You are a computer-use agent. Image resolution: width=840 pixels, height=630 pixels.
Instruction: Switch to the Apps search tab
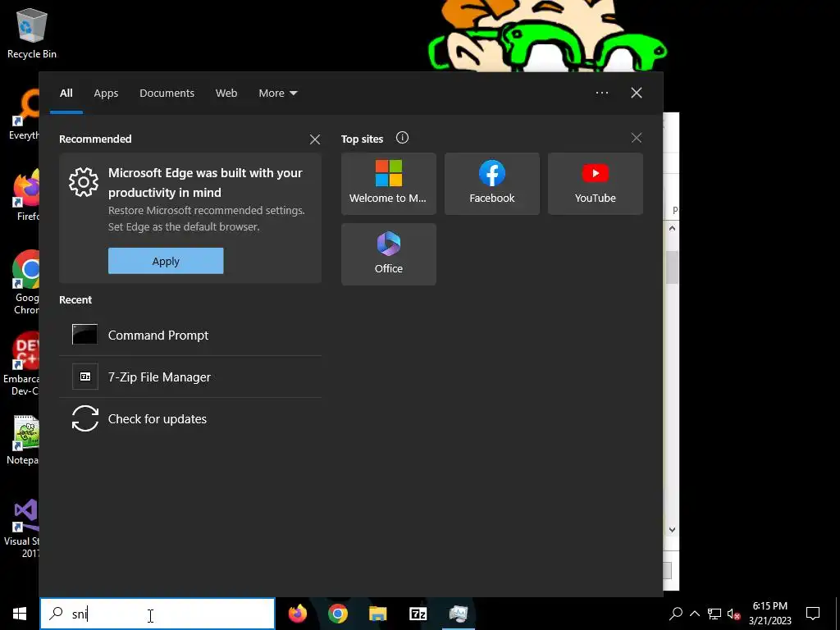[x=106, y=94]
